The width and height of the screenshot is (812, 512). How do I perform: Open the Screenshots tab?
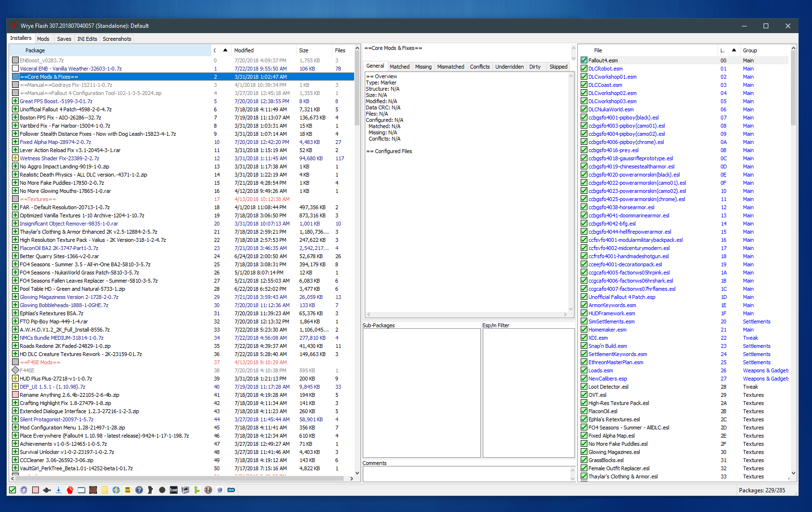117,39
